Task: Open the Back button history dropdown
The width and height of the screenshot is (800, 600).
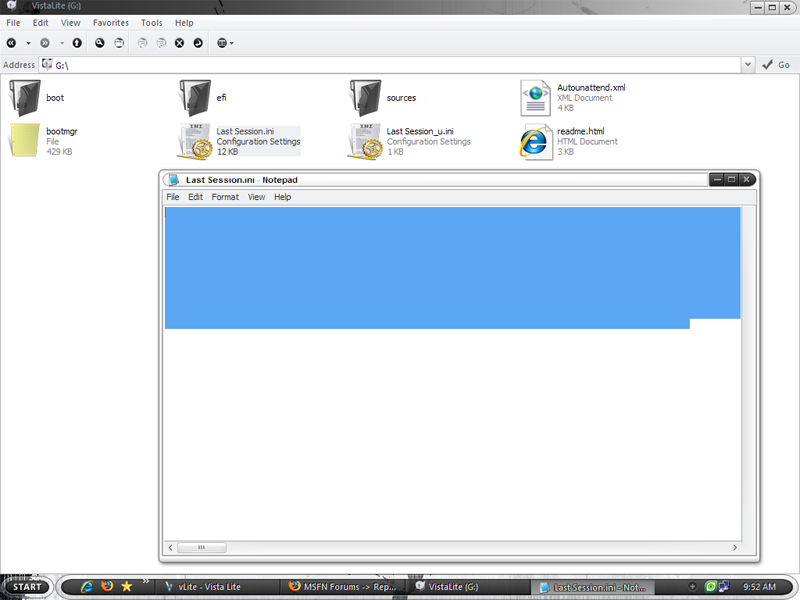Action: 28,43
